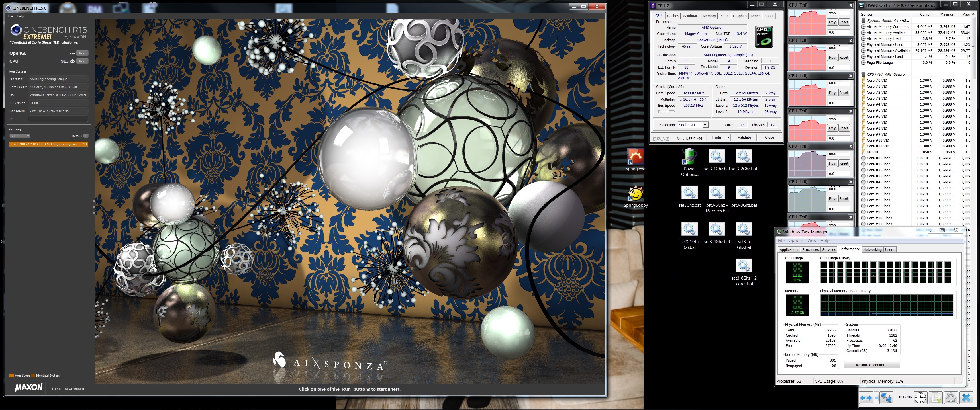The image size is (980, 410).
Task: Select the set3-5 Ghz.bat desktop file
Action: click(x=744, y=236)
